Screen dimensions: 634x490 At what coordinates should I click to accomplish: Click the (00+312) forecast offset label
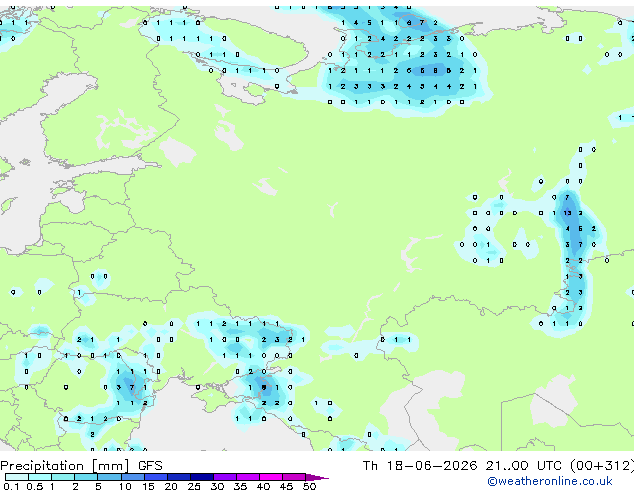coord(602,466)
